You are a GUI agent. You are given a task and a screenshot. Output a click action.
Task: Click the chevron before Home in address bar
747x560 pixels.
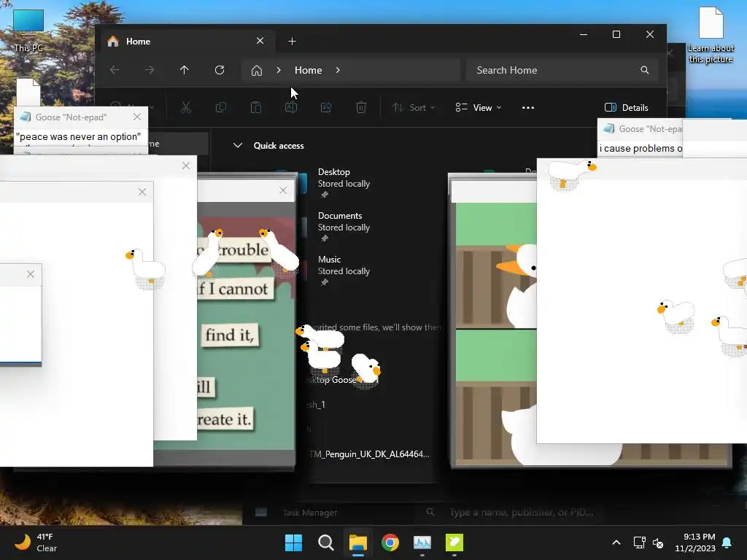[x=279, y=70]
